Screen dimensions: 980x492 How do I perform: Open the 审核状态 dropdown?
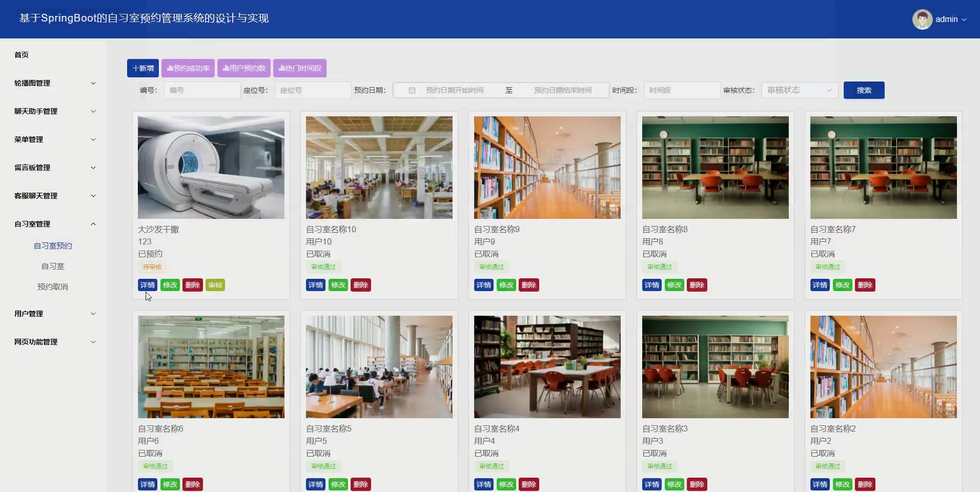pyautogui.click(x=800, y=90)
